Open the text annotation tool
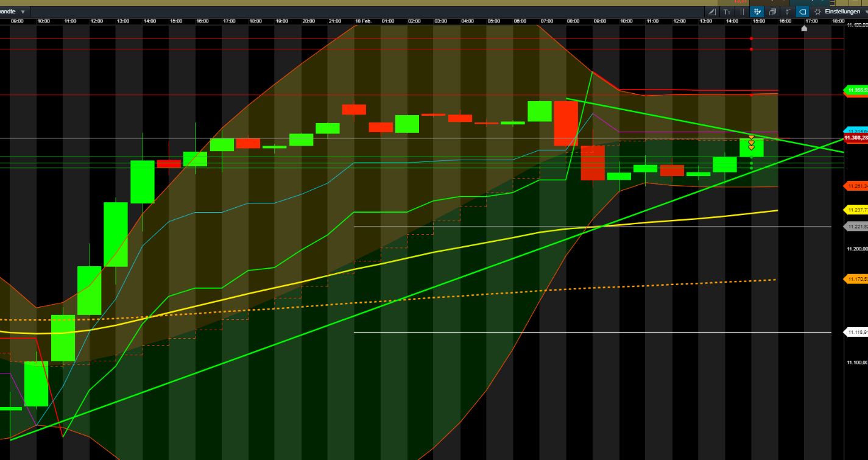 tap(727, 11)
